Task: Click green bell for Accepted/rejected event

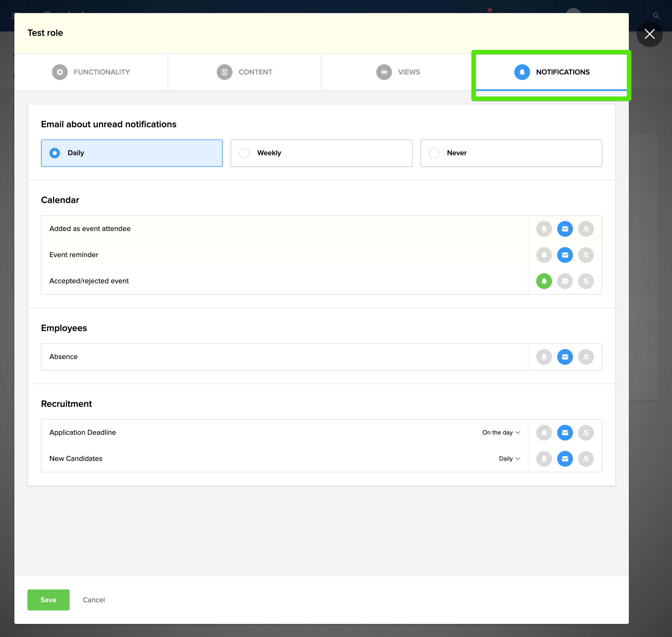Action: point(544,281)
